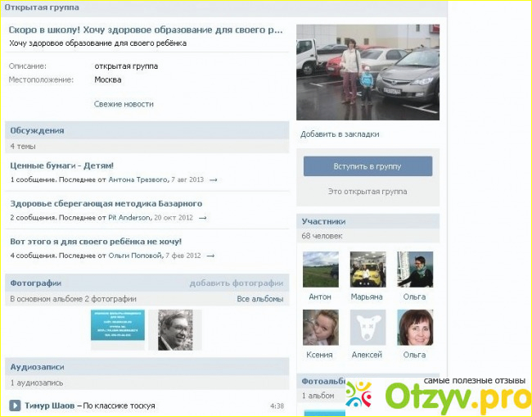
Task: Click Это открытая группа text
Action: pos(367,192)
